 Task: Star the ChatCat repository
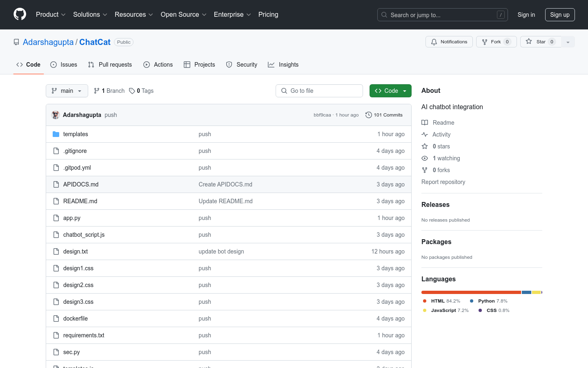541,42
